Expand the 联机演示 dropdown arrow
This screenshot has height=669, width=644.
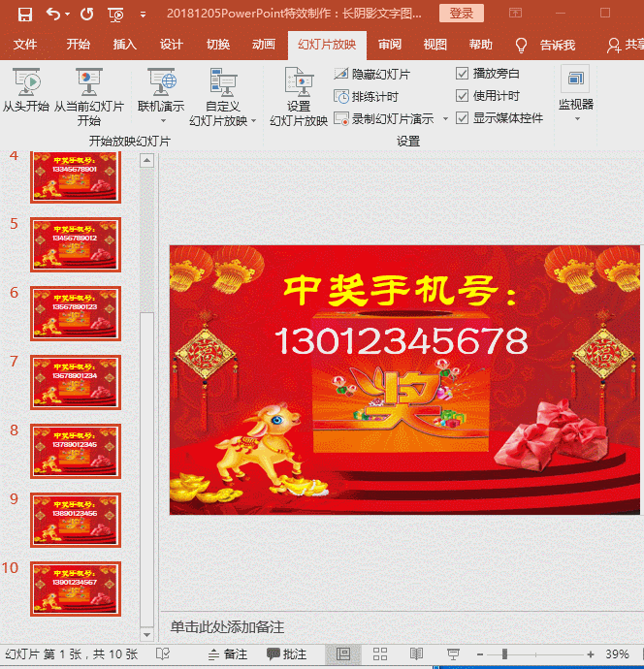click(163, 121)
